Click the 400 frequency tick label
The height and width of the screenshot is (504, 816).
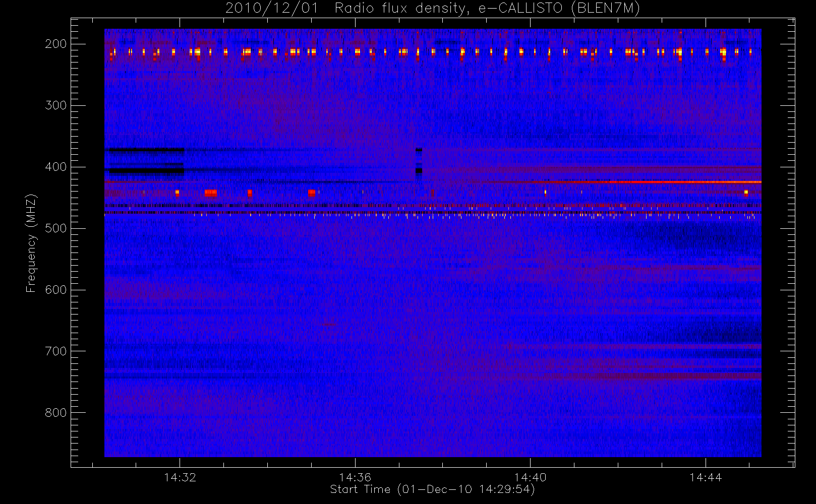tap(56, 167)
